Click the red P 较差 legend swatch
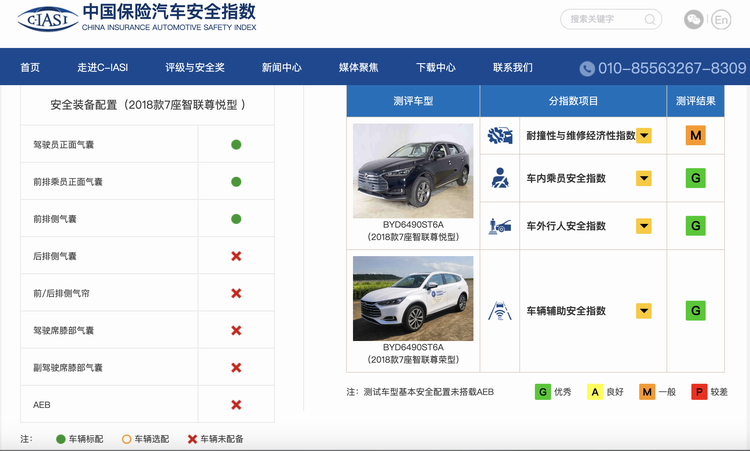The height and width of the screenshot is (451, 750). [699, 392]
